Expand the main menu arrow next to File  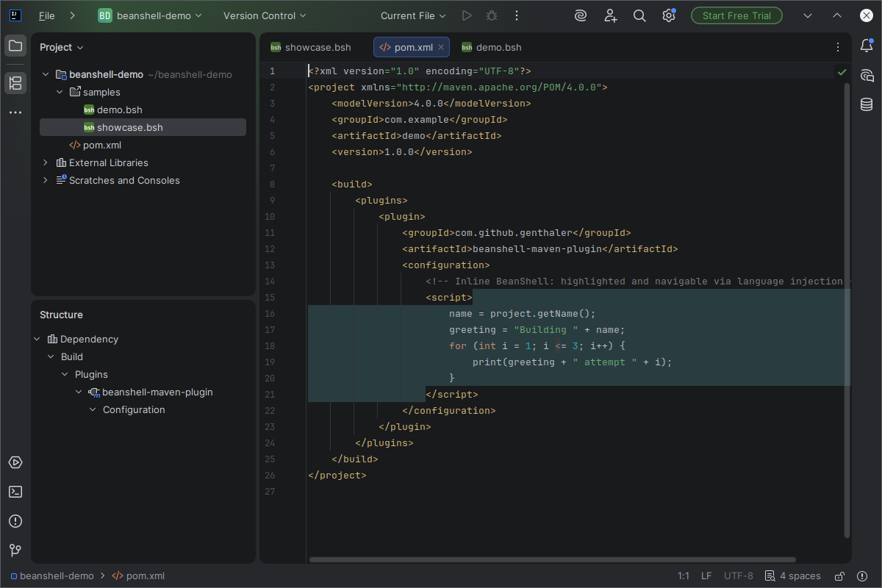[71, 15]
